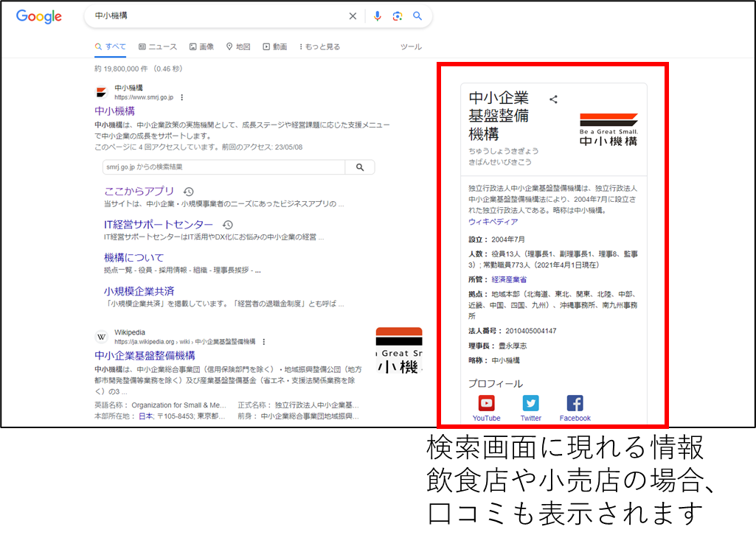Click the magnifier in the smrj.go.jp site search
Viewport: 756px width, 549px height.
(x=360, y=166)
